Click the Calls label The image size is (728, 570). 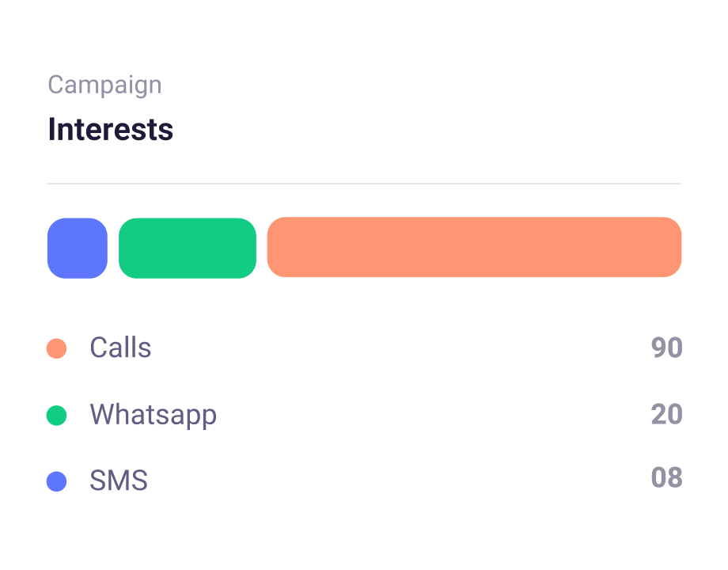[x=120, y=348]
